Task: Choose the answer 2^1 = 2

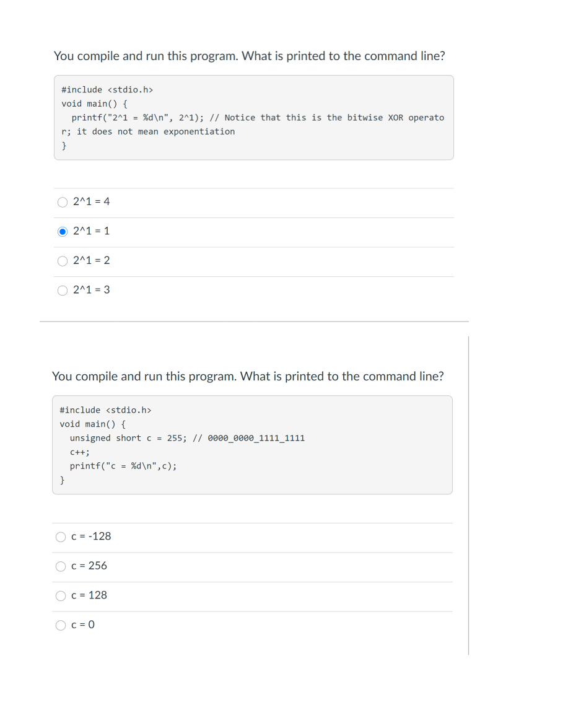Action: click(x=63, y=261)
